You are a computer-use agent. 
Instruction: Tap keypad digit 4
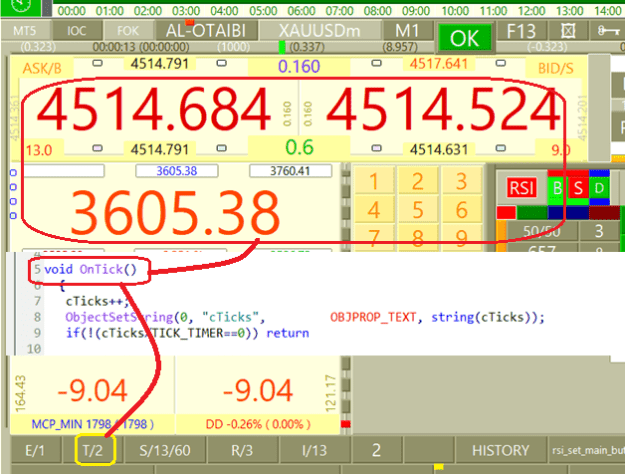(374, 210)
